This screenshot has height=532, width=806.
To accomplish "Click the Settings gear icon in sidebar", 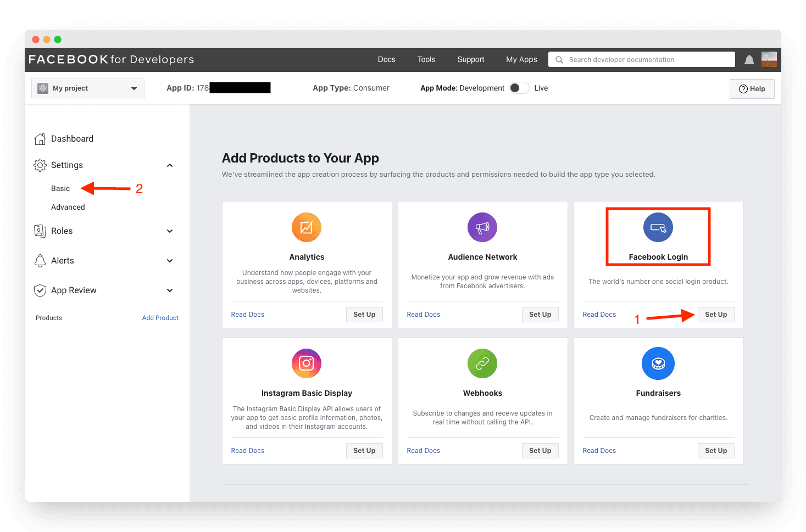I will (x=40, y=165).
